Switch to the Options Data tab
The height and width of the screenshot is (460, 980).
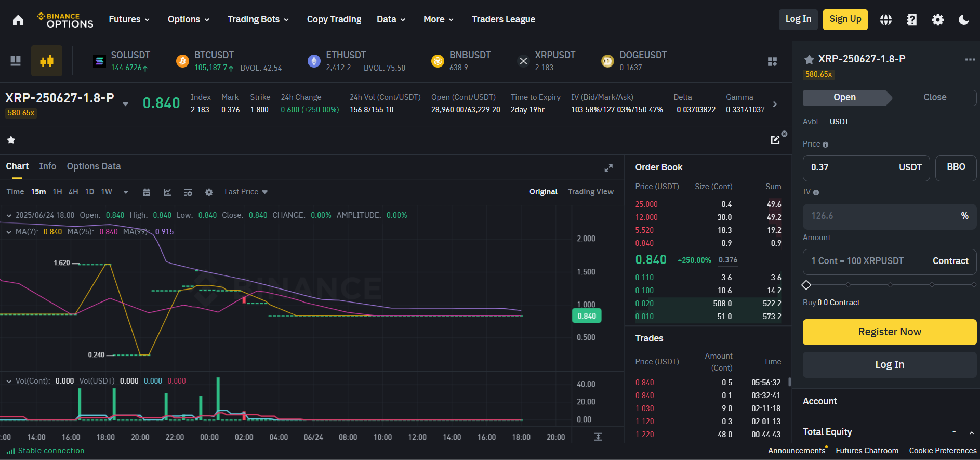point(94,166)
